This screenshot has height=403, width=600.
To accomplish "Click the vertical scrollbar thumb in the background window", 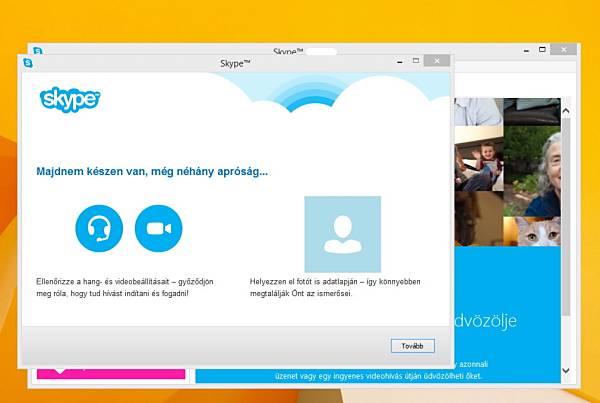I will pos(566,217).
